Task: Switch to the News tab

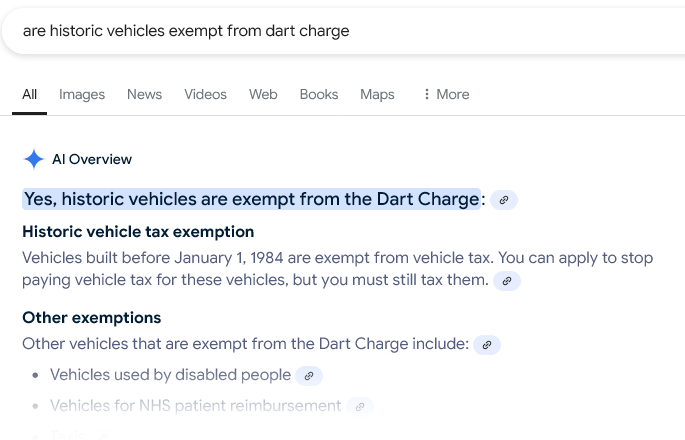Action: pyautogui.click(x=144, y=94)
